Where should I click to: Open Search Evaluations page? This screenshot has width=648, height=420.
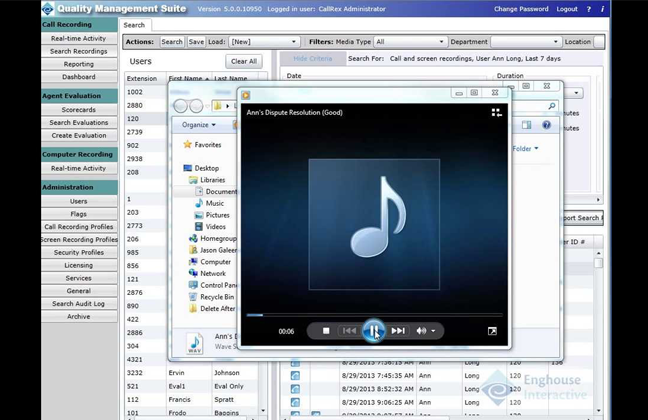pyautogui.click(x=79, y=123)
